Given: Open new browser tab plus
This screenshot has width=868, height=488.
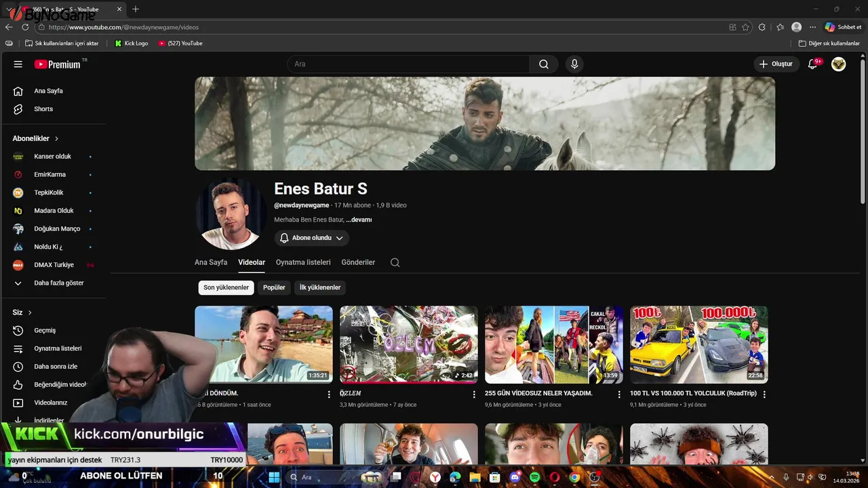Looking at the screenshot, I should (136, 9).
